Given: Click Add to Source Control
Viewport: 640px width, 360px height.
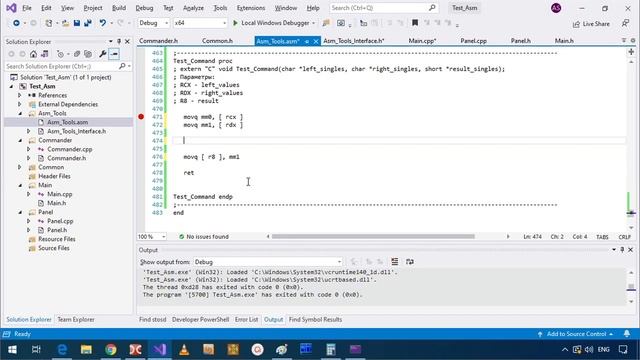Looking at the screenshot, I should 576,334.
